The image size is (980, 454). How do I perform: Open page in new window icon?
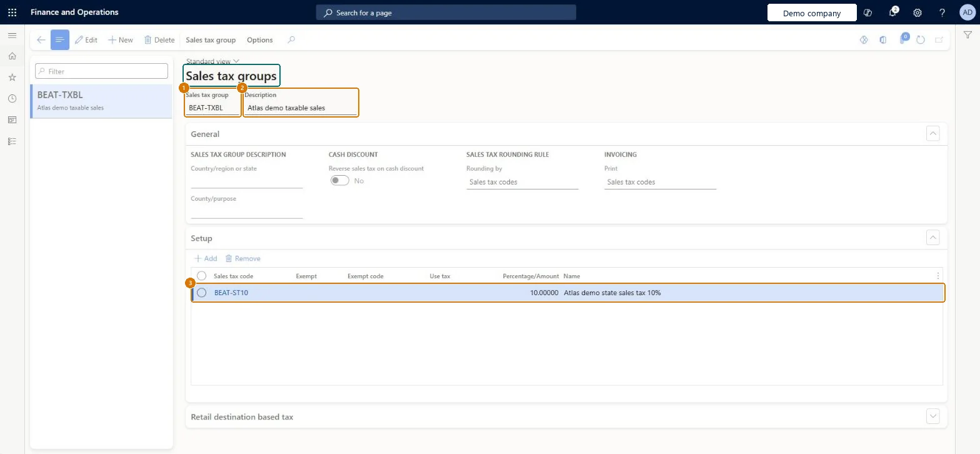939,40
